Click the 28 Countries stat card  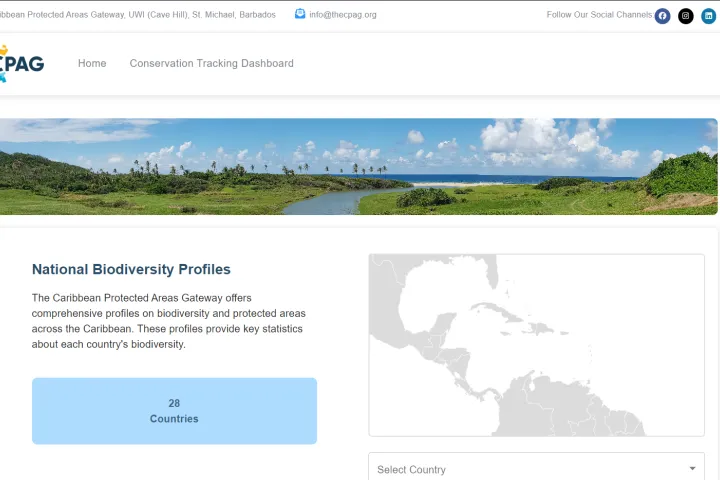click(174, 411)
